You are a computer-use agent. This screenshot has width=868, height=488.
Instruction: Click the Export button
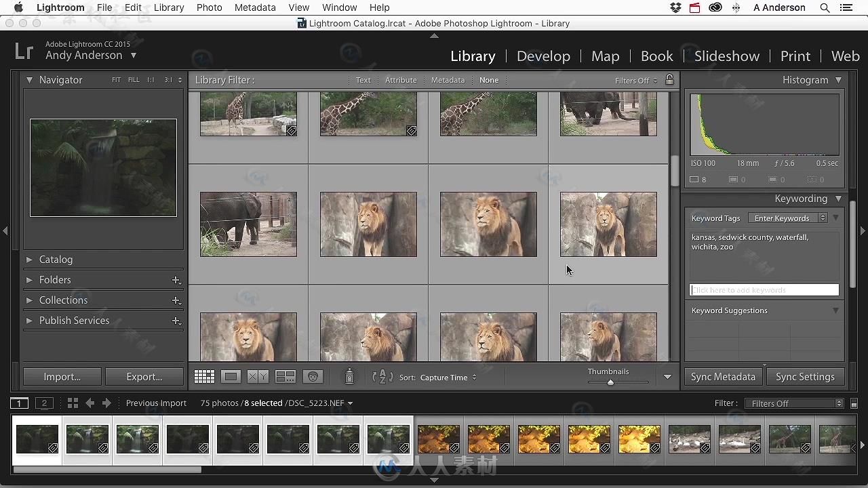[144, 377]
